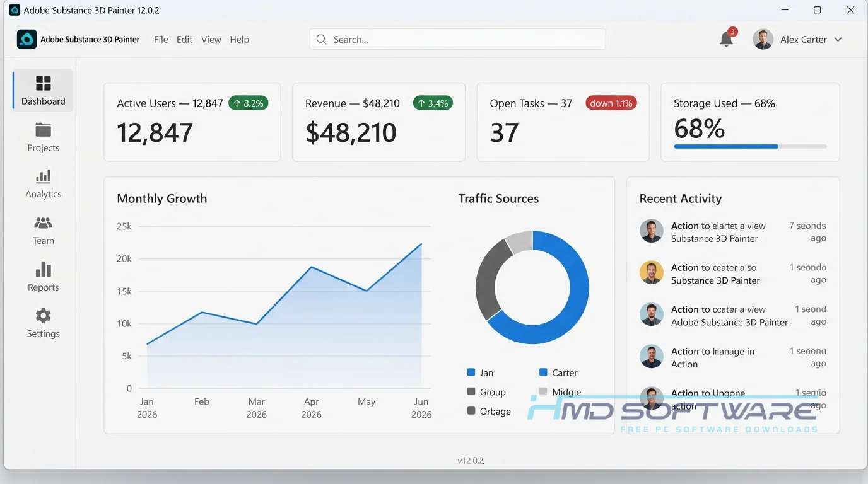Click the avatar for the 'Adobe Substance 3D Painter.' activity
The image size is (868, 484).
click(x=652, y=314)
